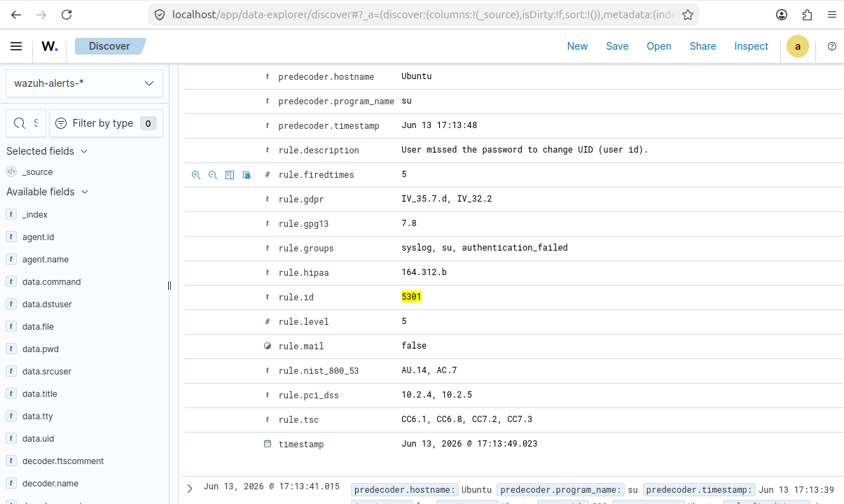The height and width of the screenshot is (504, 844).
Task: Open the help menu icon
Action: coord(832,46)
